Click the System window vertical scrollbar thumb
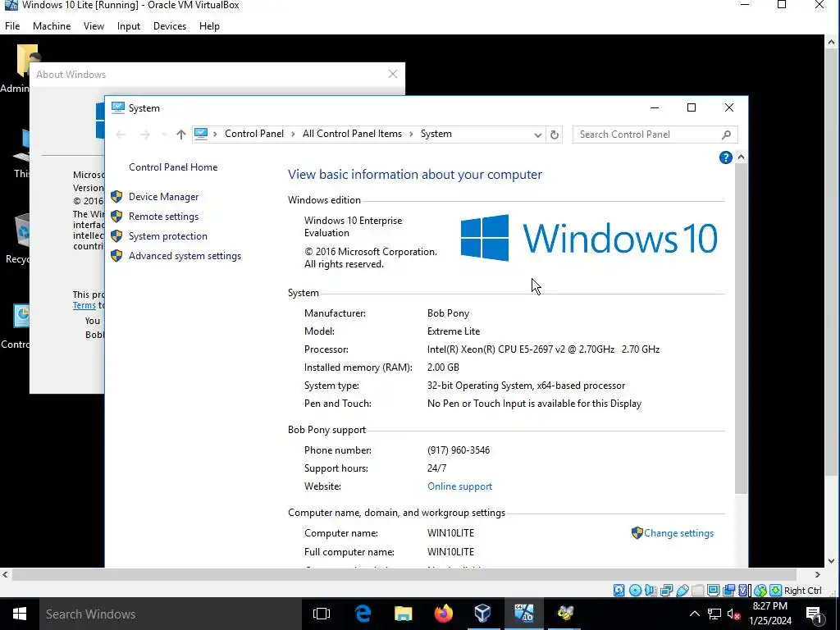The height and width of the screenshot is (630, 840). (x=741, y=328)
